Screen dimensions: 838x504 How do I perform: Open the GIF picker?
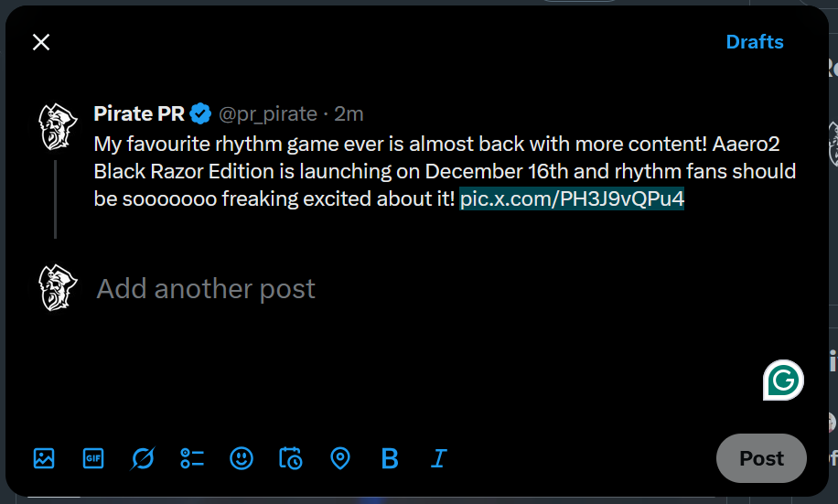click(x=93, y=458)
